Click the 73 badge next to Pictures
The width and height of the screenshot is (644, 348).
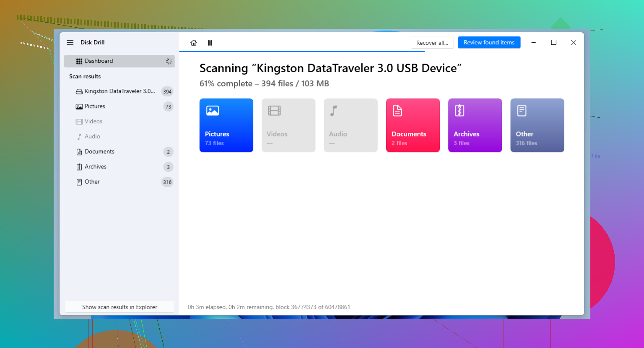click(x=168, y=106)
